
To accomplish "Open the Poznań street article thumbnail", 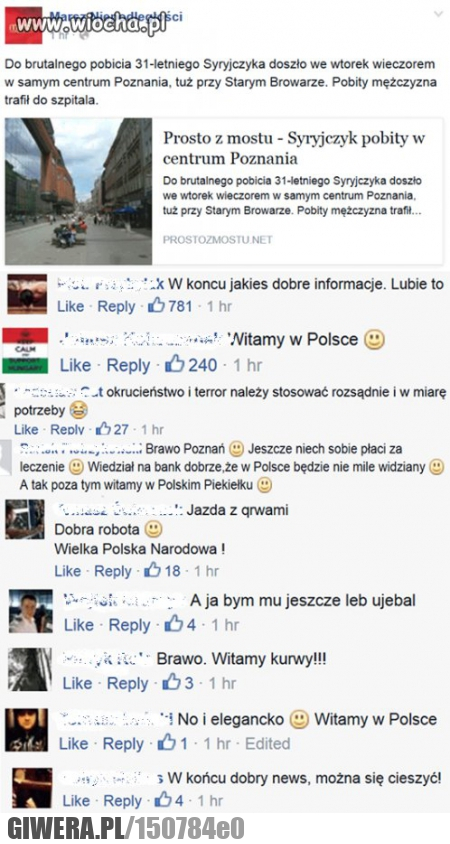I will coord(79,191).
